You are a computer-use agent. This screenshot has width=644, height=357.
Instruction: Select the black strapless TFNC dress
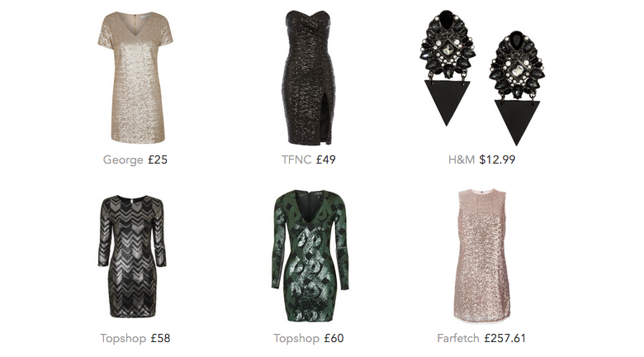pos(308,78)
